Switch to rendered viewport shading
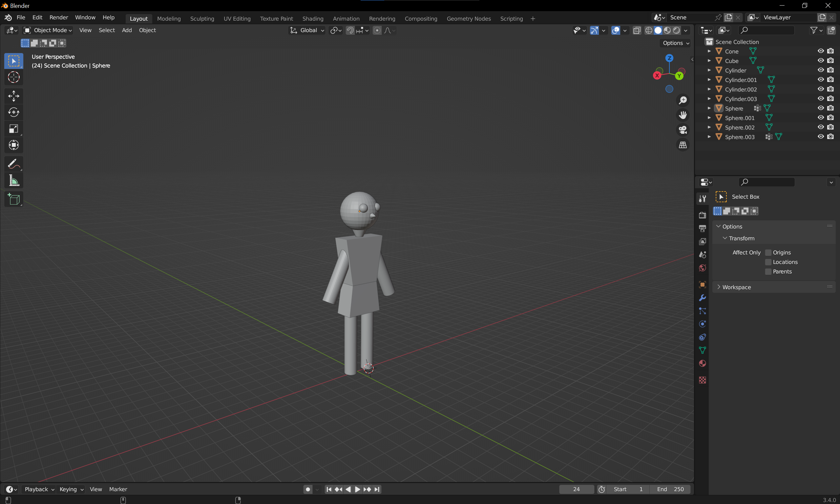 (677, 30)
